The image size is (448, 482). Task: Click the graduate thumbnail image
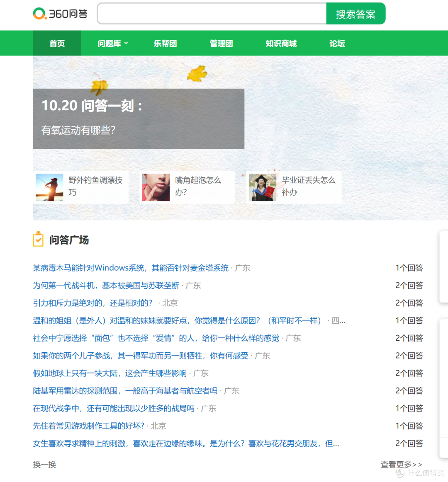pyautogui.click(x=263, y=187)
